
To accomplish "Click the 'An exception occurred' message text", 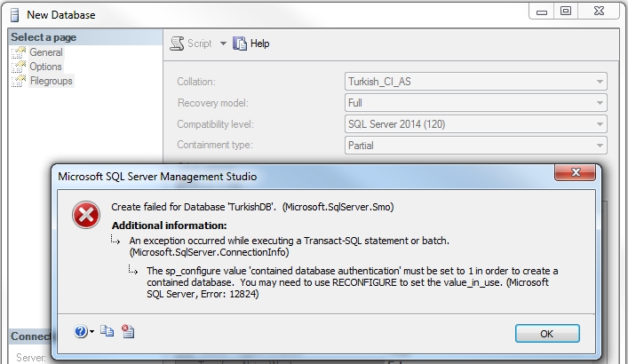I will (x=290, y=246).
